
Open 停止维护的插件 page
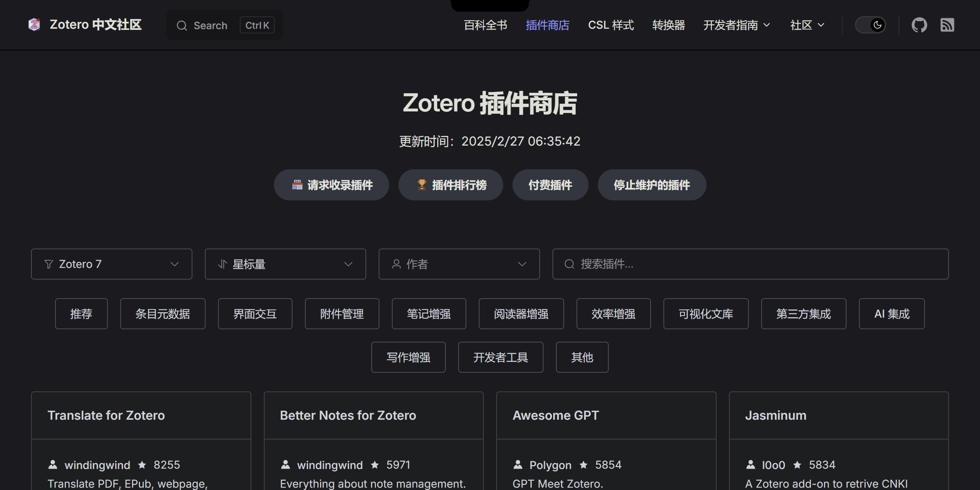point(651,185)
